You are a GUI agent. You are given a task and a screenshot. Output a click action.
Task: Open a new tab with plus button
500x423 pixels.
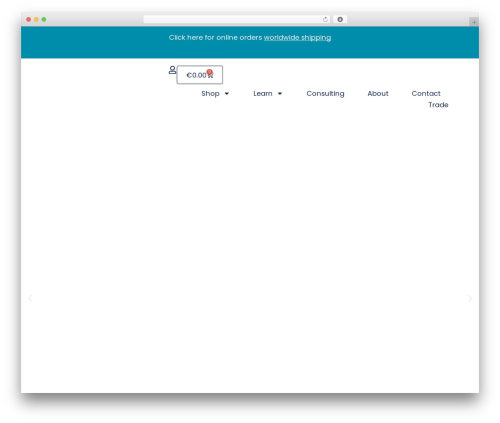pyautogui.click(x=474, y=22)
